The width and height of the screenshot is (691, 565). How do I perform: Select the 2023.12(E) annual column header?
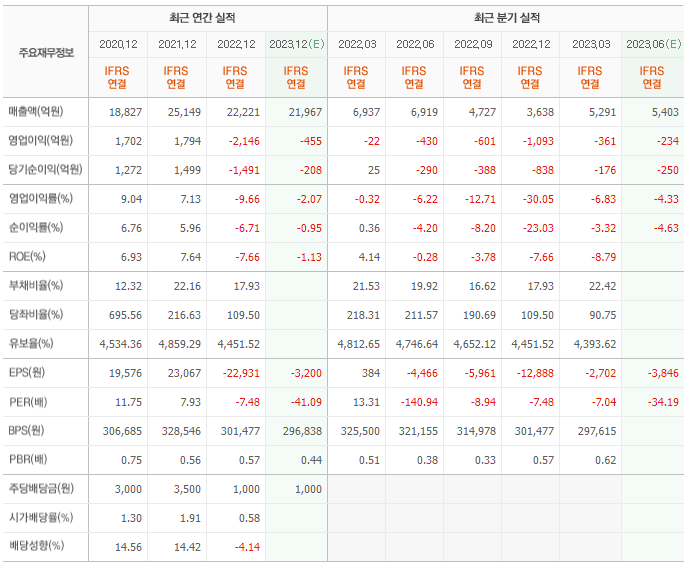297,44
